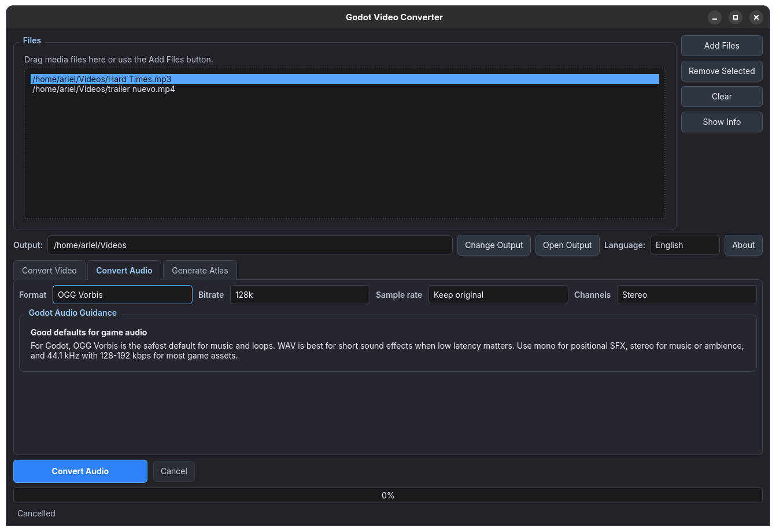Click the Cancelled status text
Screen dimensions: 776x532
pyautogui.click(x=36, y=513)
